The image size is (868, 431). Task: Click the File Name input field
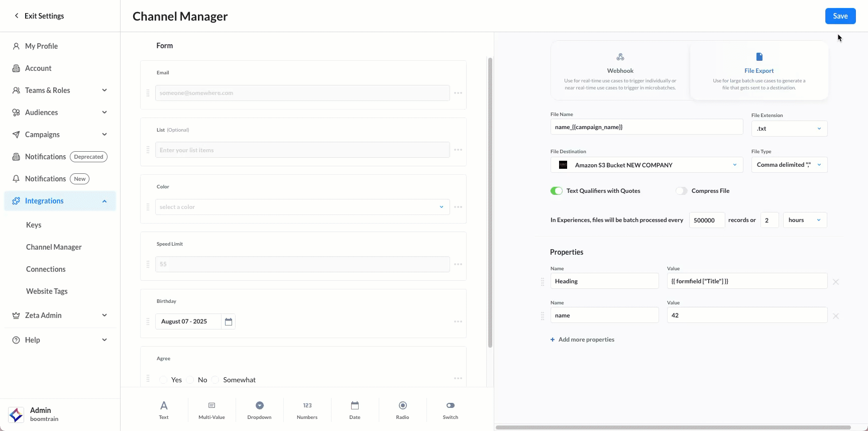pos(646,127)
